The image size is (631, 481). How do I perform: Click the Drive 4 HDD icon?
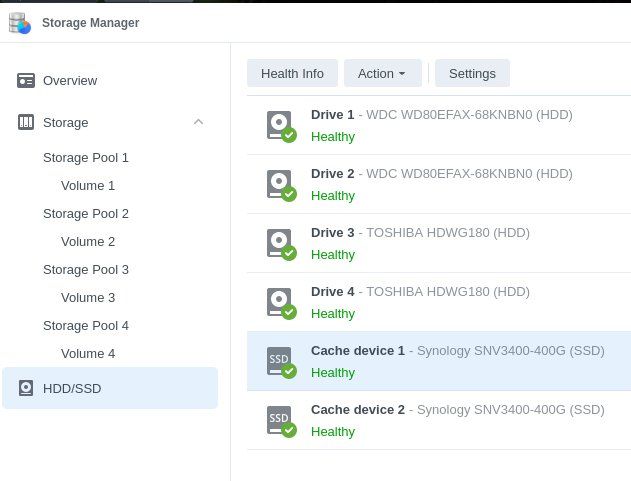pyautogui.click(x=281, y=303)
